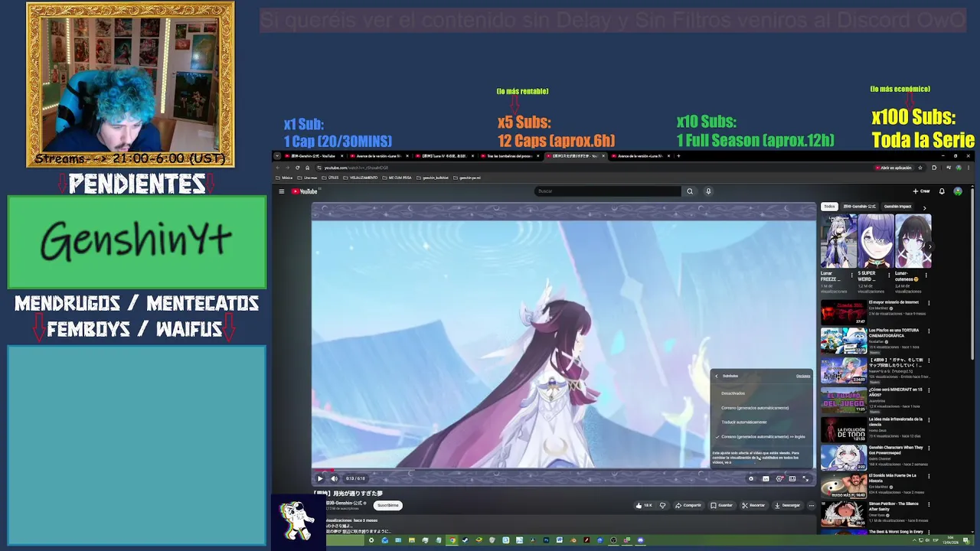Go back from the Subtítulos menu
Viewport: 980px width, 551px height.
pos(717,376)
